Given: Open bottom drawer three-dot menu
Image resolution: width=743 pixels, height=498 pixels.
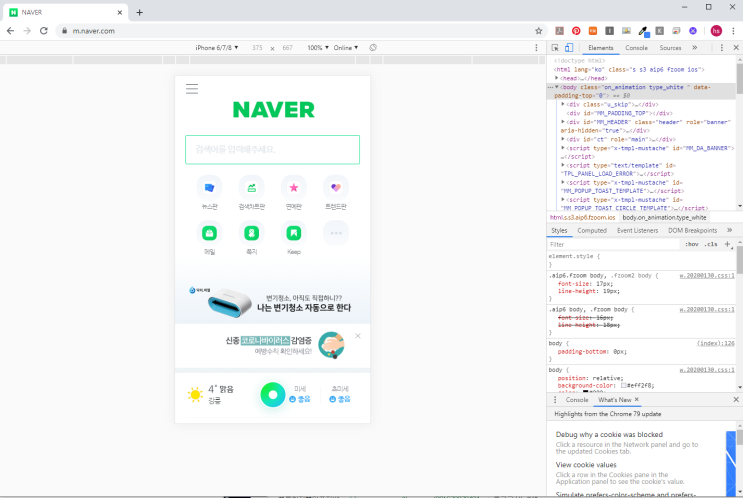Looking at the screenshot, I should 555,400.
